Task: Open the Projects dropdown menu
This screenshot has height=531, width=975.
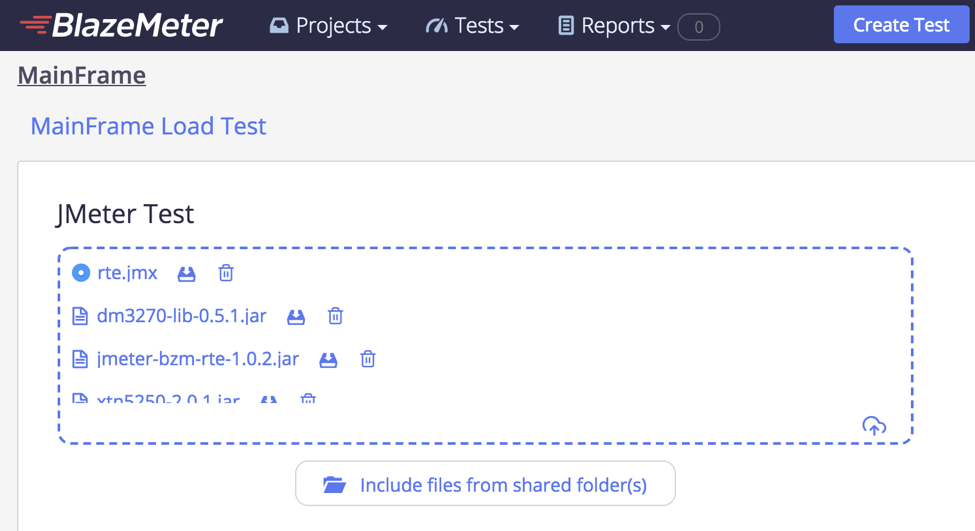Action: [328, 26]
